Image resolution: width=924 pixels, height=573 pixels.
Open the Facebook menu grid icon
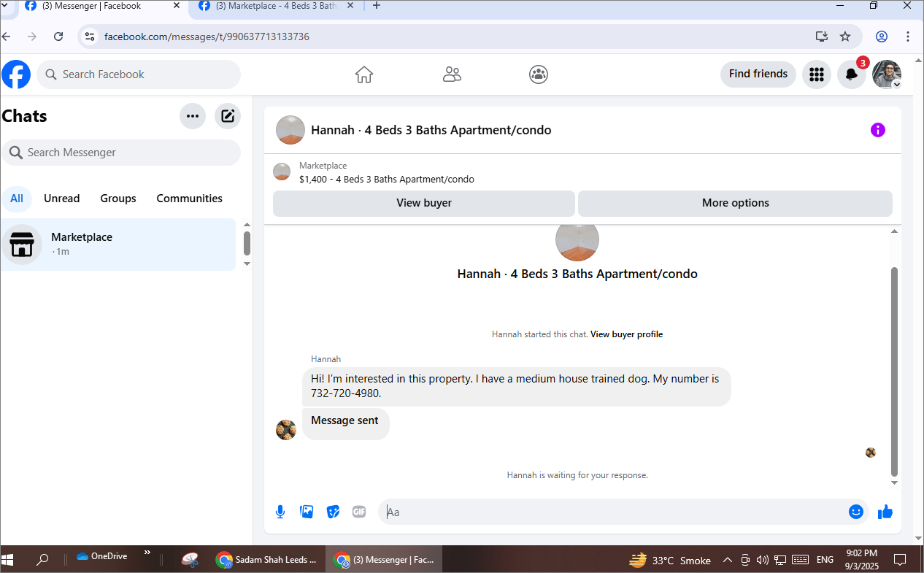pos(817,74)
